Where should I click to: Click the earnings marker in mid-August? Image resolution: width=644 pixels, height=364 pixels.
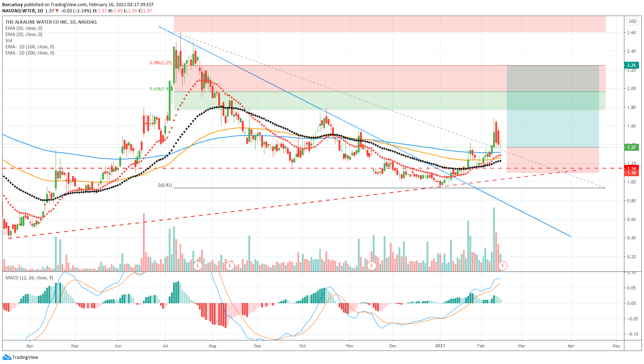230,266
